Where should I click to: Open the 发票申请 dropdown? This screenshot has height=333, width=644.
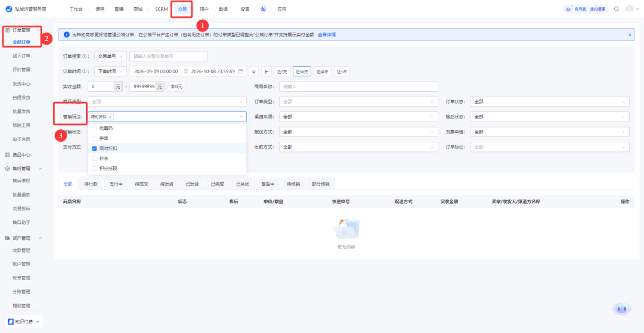[x=550, y=132]
